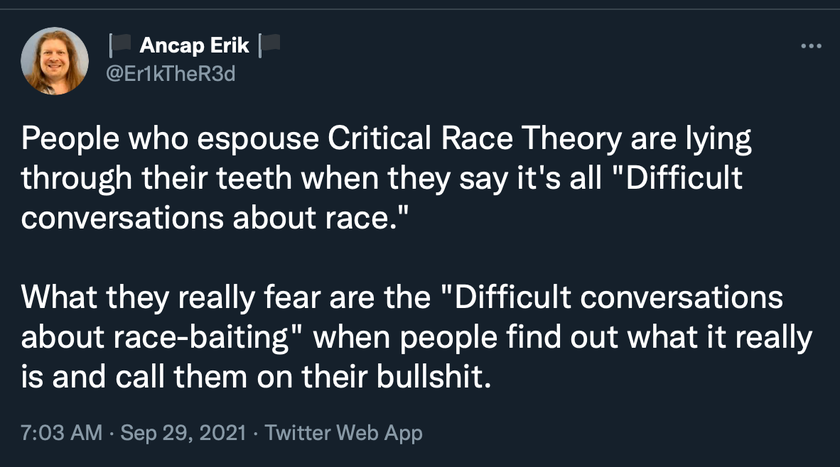
Task: Open Ancap Erik's profile picture
Action: [x=55, y=61]
